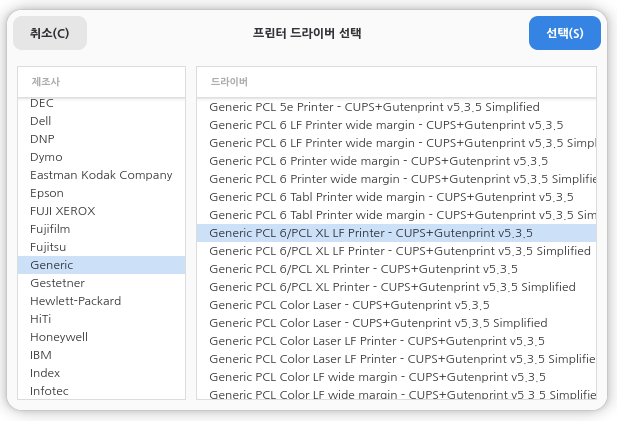This screenshot has height=421, width=617.
Task: Pick Dymo in the manufacturer list
Action: click(x=46, y=157)
